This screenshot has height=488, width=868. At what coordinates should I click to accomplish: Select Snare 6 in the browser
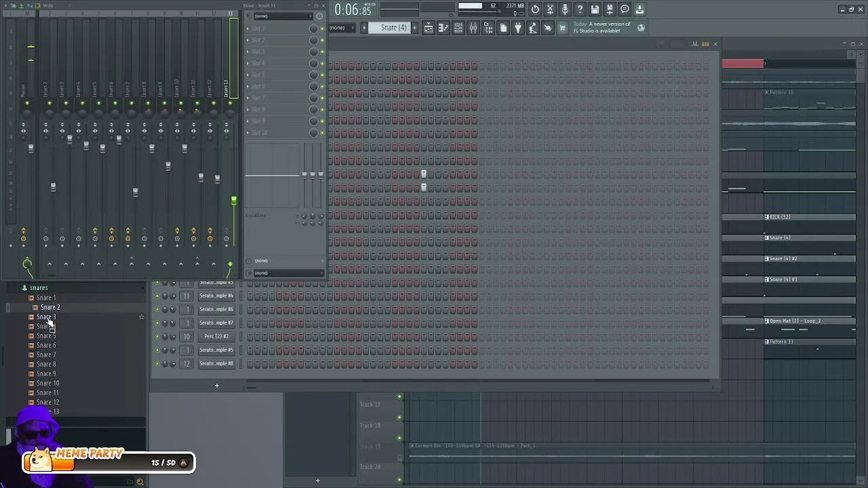(x=46, y=345)
